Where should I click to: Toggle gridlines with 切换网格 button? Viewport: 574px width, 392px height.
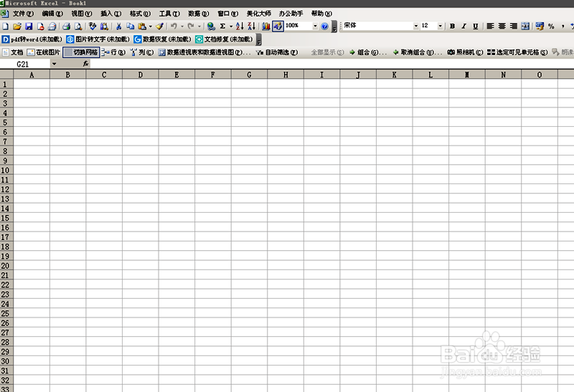click(81, 52)
